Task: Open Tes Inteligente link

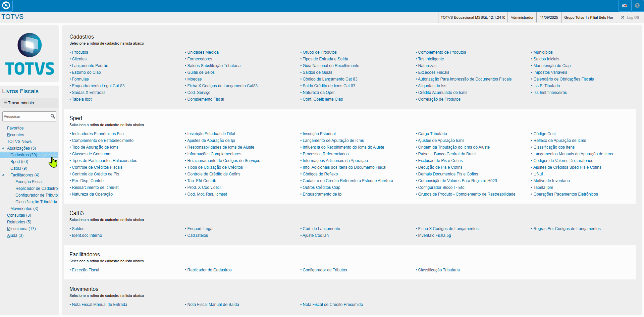Action: [431, 59]
